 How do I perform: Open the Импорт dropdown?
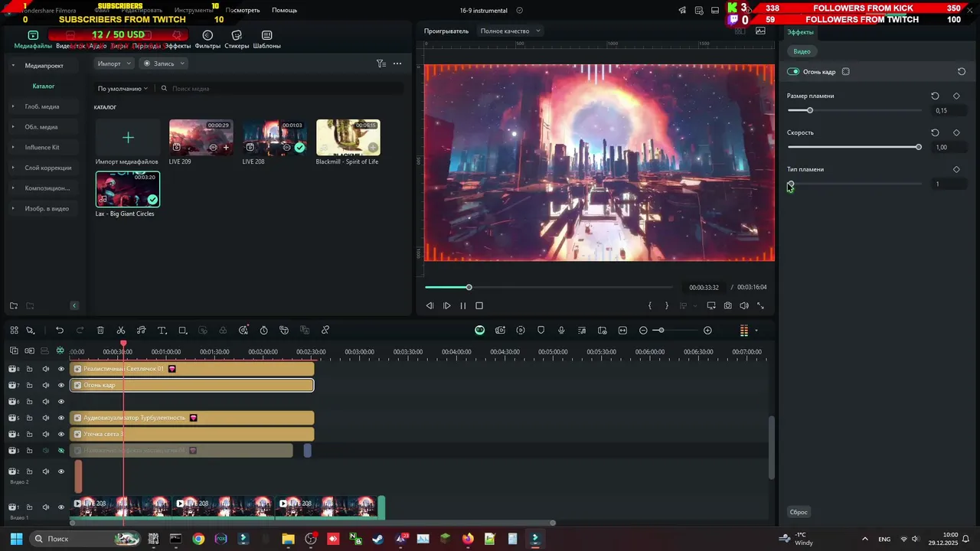(114, 64)
